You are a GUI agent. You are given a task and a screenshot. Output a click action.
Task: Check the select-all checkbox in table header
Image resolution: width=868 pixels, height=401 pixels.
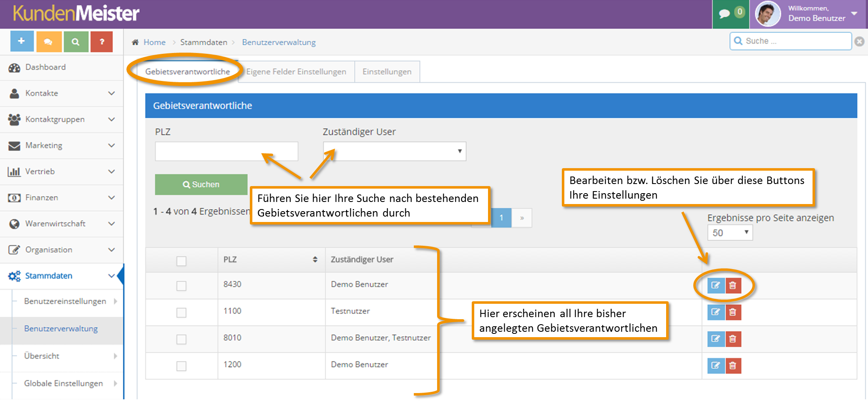click(x=181, y=261)
